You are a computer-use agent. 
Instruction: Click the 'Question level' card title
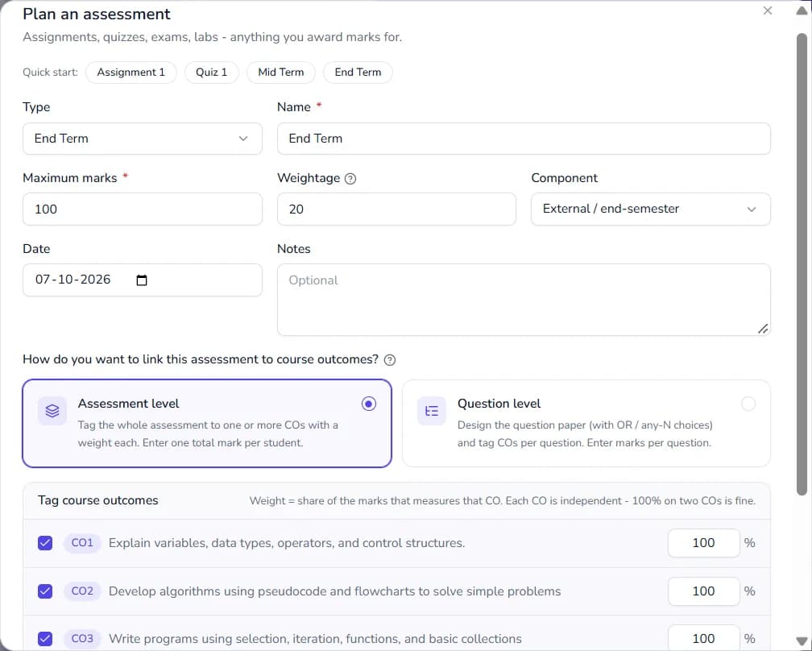coord(499,404)
